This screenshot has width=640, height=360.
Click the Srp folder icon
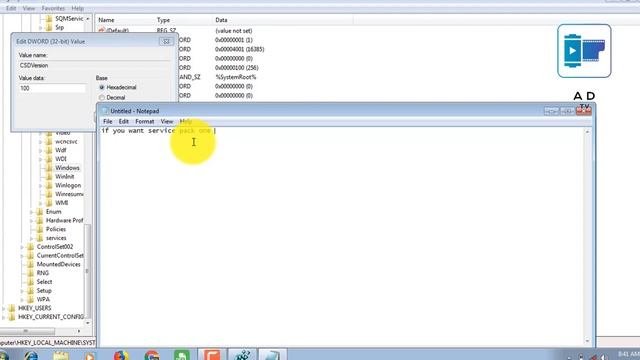tap(49, 27)
